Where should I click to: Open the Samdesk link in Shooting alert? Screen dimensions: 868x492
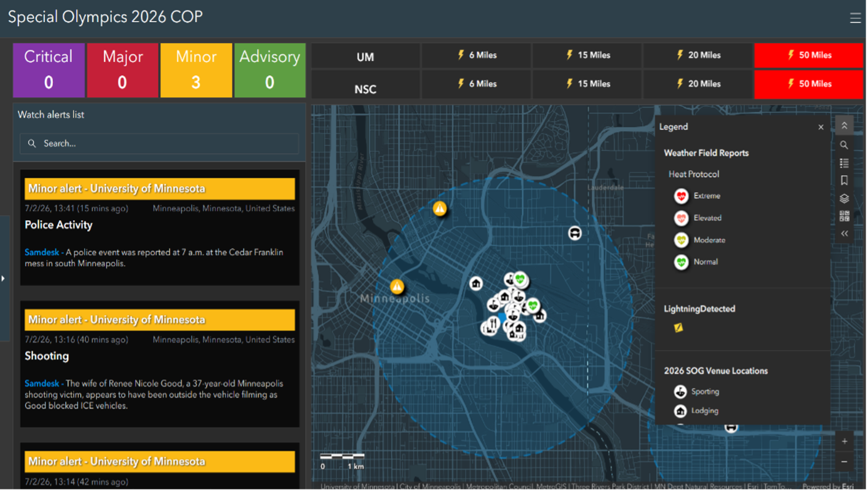pos(42,384)
